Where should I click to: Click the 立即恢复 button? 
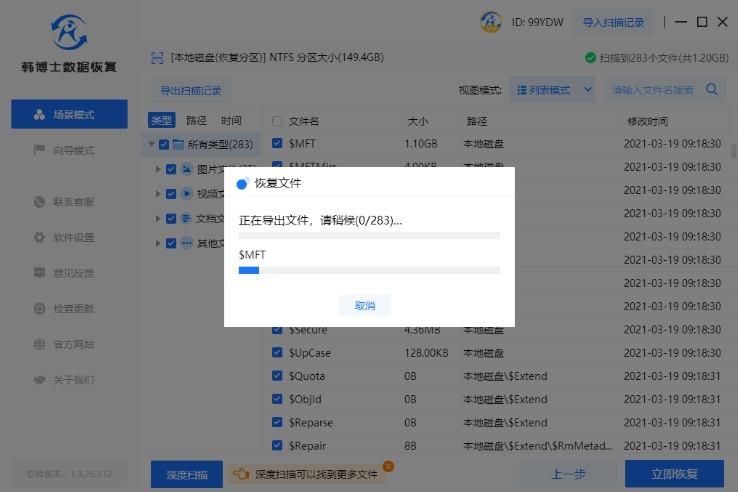673,473
